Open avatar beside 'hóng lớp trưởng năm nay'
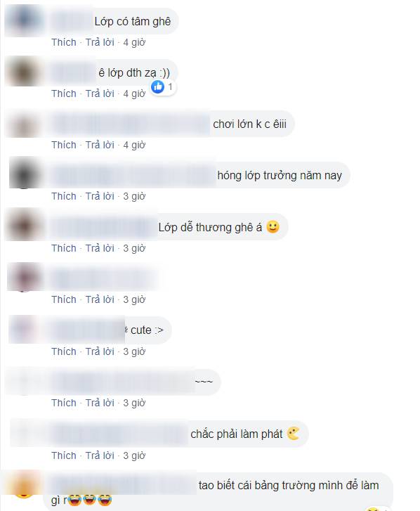The width and height of the screenshot is (420, 511). point(25,174)
